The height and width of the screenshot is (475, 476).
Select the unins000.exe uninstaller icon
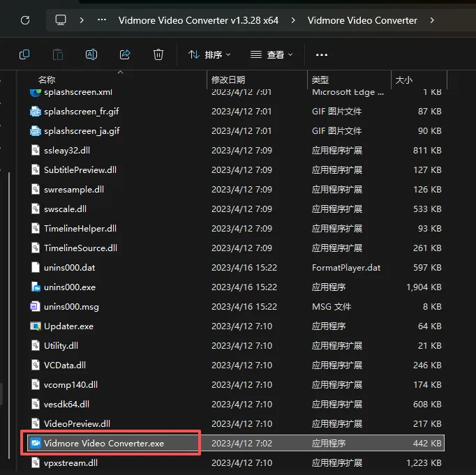click(x=36, y=287)
